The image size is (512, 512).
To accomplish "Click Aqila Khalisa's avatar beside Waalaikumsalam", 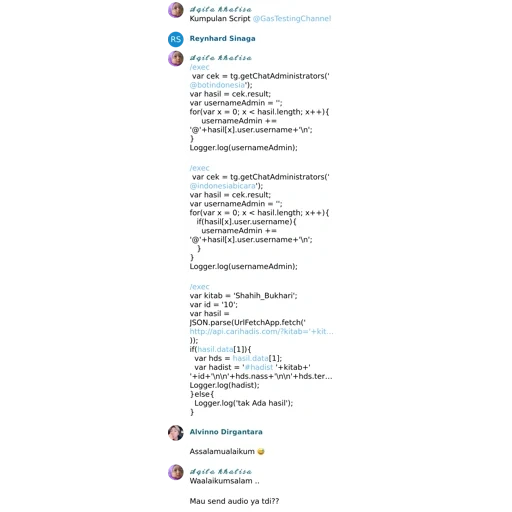I will 176,472.
